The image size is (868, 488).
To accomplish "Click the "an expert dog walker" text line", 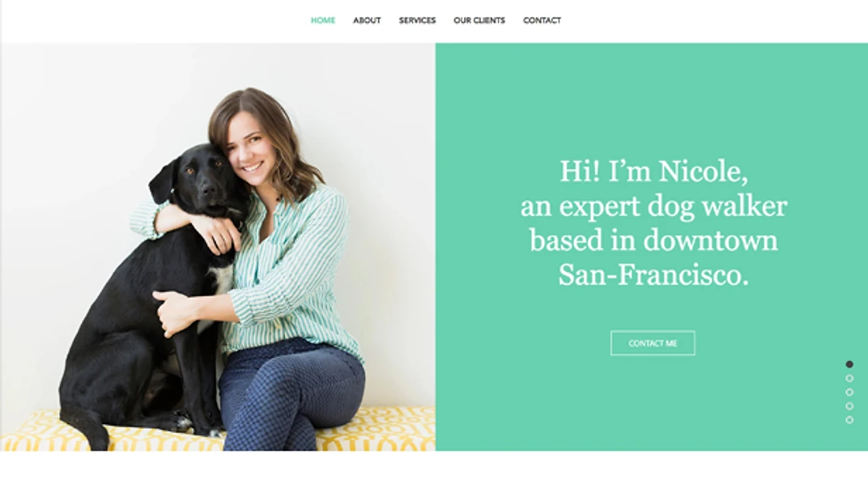I will point(653,206).
